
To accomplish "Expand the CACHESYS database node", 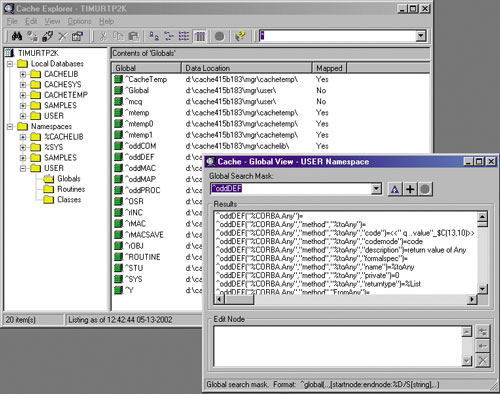I will (23, 85).
